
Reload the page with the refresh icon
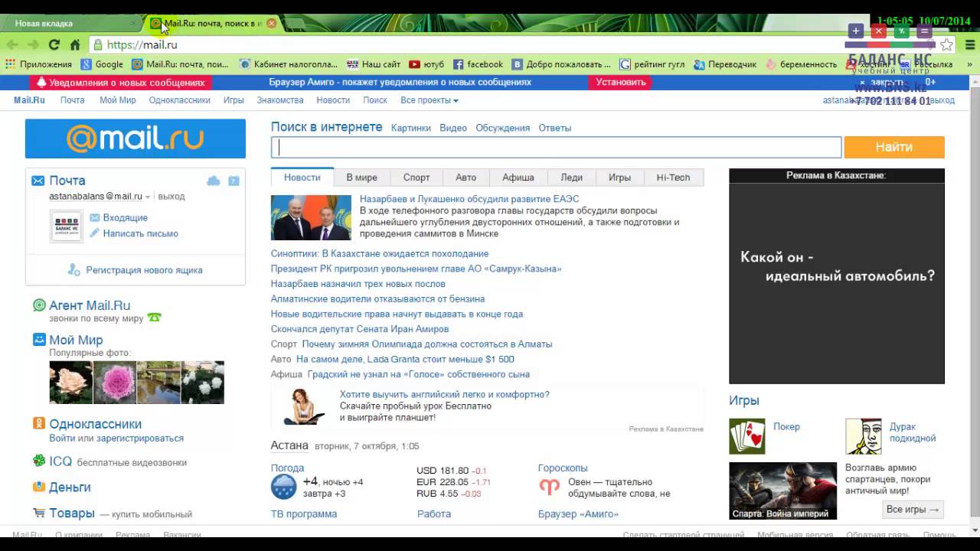tap(54, 45)
